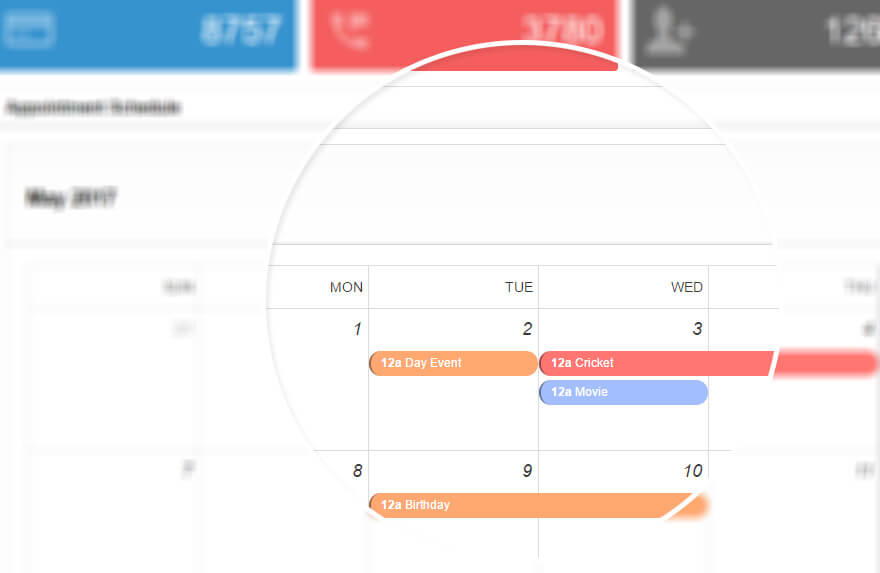Select day 9 in the calendar

[527, 471]
